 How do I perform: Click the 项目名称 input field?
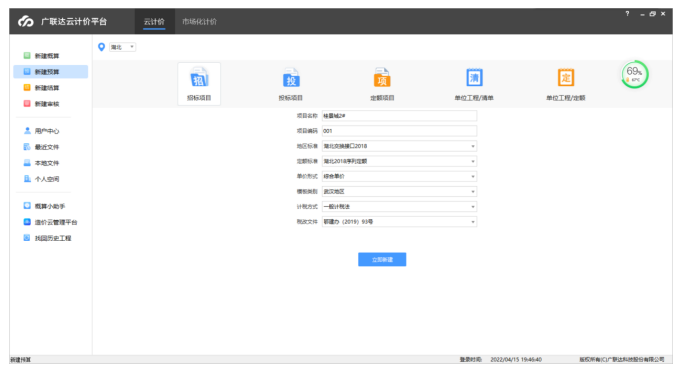coord(399,116)
